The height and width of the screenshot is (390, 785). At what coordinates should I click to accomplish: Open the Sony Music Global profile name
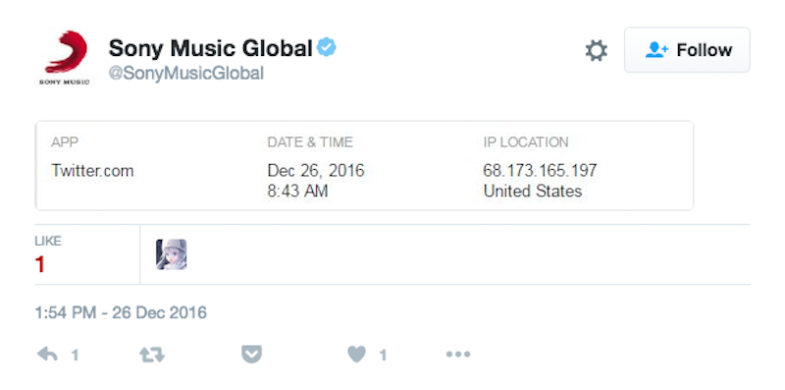coord(211,49)
